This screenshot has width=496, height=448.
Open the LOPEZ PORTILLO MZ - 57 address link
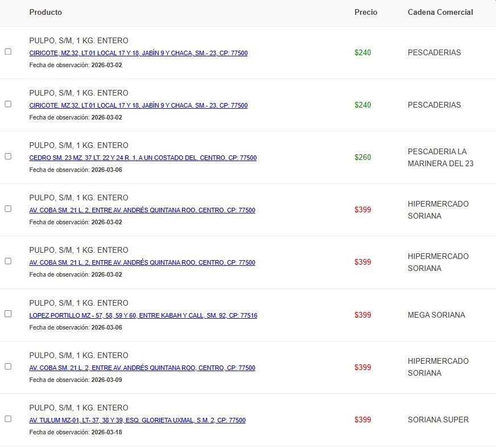click(x=143, y=315)
